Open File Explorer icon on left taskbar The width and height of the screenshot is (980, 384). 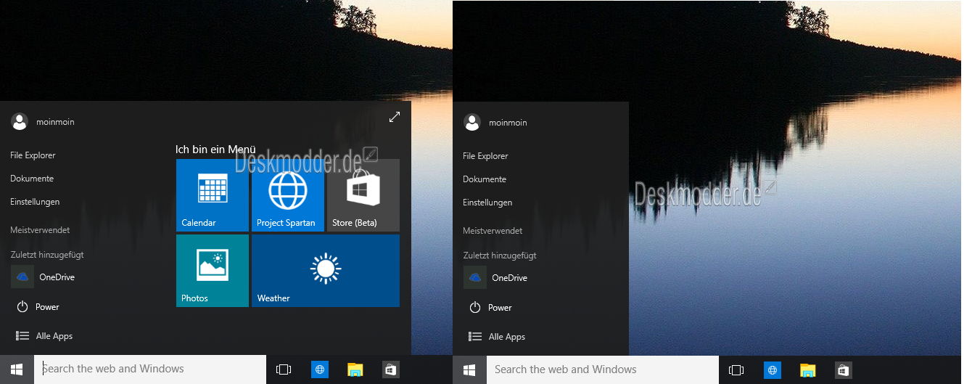[x=355, y=369]
